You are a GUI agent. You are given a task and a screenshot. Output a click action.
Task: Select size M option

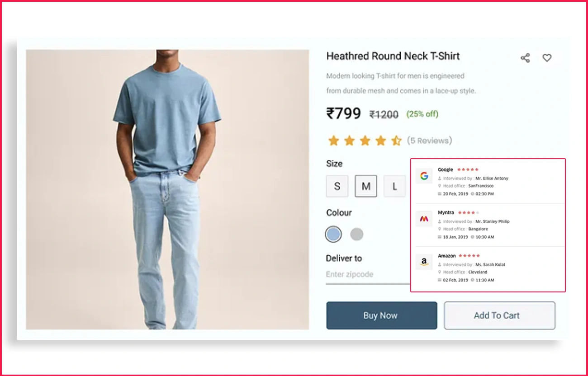pyautogui.click(x=366, y=186)
